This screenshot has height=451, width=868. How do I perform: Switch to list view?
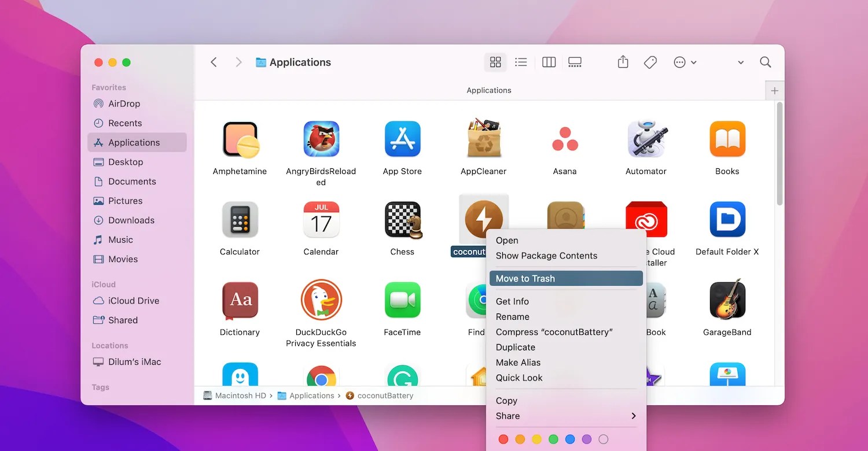click(x=521, y=62)
